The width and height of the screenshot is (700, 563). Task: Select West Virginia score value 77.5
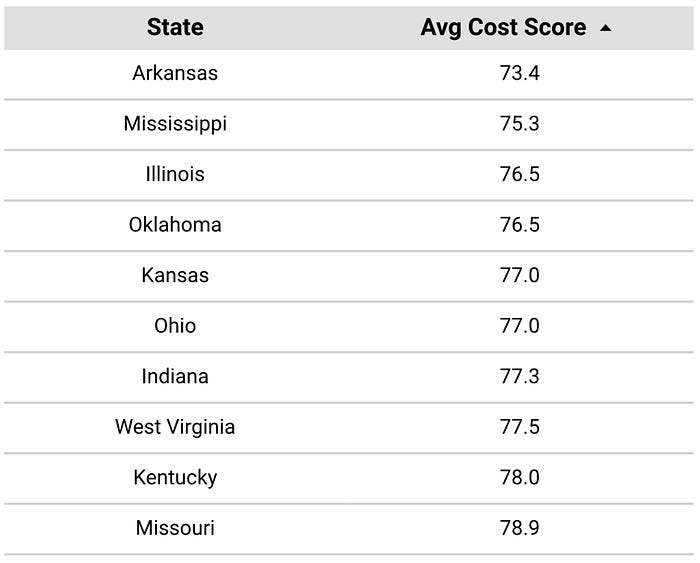(x=519, y=427)
